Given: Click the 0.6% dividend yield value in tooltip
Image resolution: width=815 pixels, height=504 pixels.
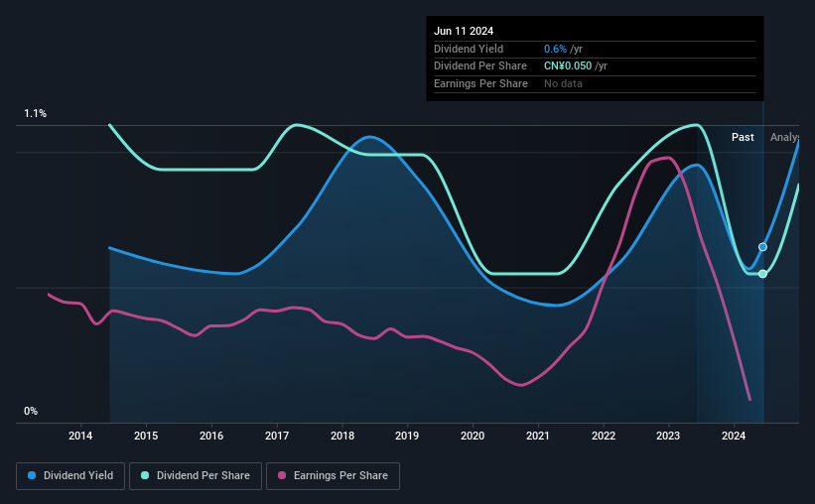Looking at the screenshot, I should click(x=555, y=49).
